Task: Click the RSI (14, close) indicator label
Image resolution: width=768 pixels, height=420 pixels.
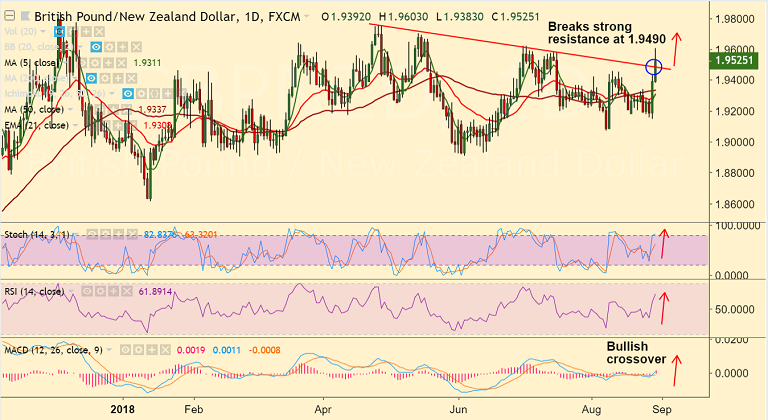Action: (x=34, y=292)
